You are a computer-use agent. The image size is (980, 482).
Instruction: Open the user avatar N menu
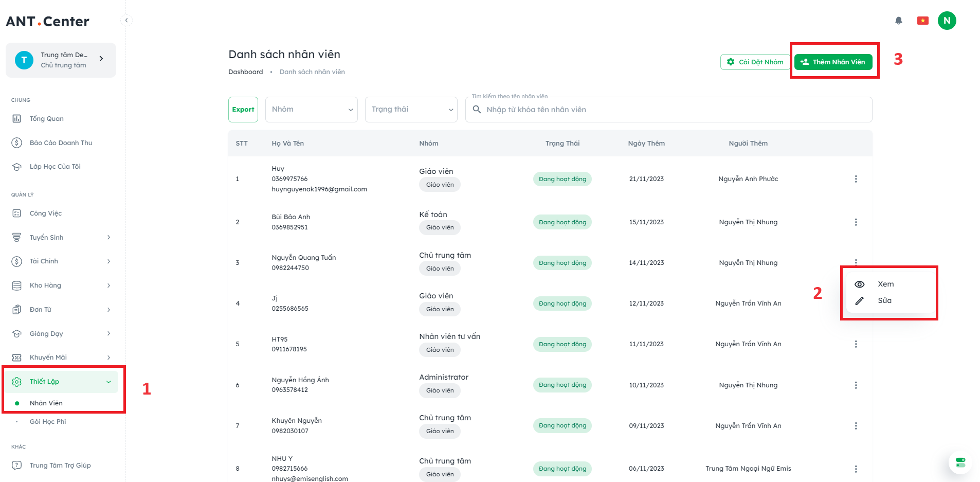pos(947,21)
